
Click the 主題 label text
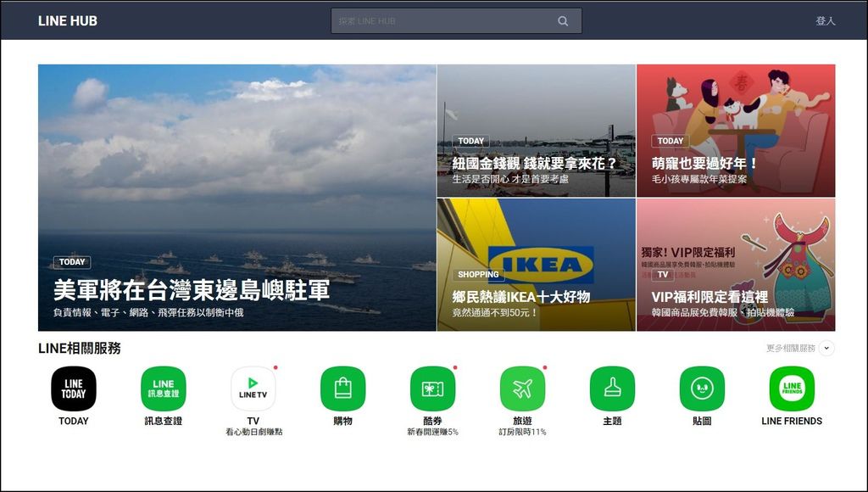pyautogui.click(x=612, y=421)
